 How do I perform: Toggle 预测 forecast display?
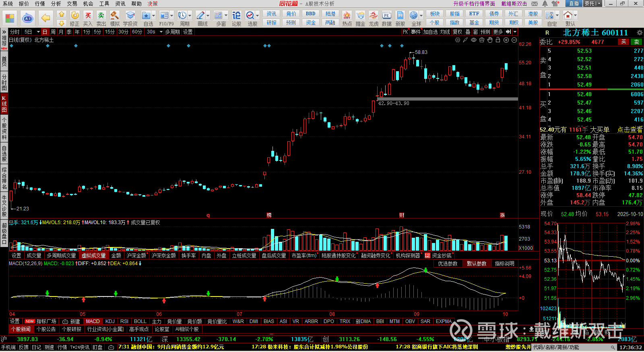click(485, 32)
